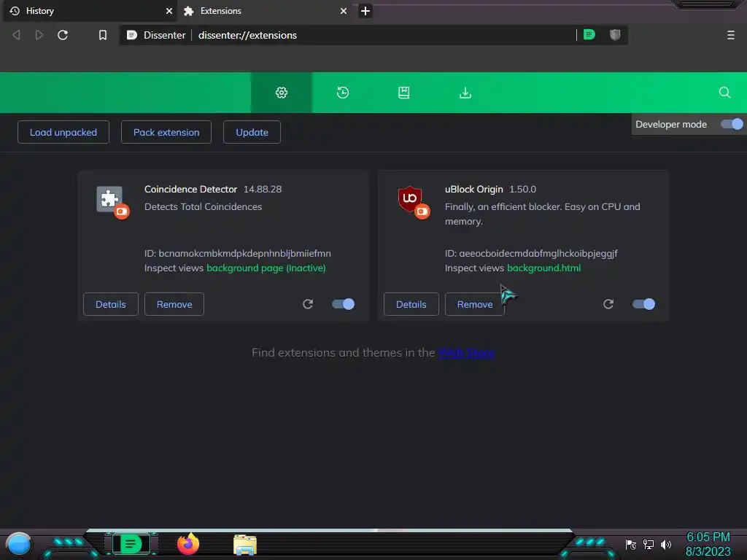Image resolution: width=747 pixels, height=560 pixels.
Task: Close the Extensions tab
Action: click(x=343, y=11)
